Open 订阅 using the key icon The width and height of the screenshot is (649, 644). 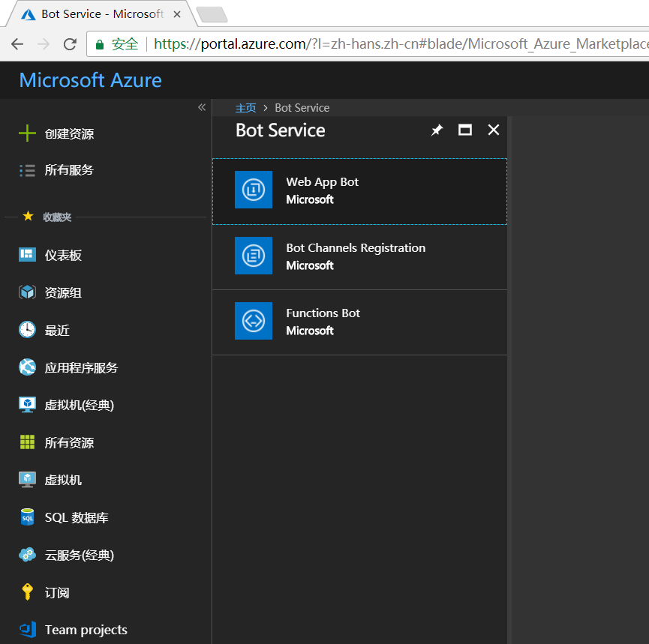26,592
